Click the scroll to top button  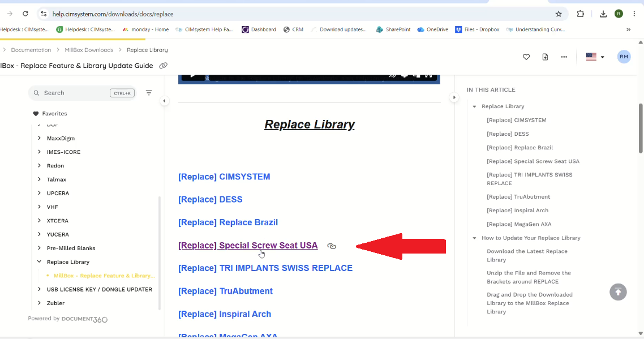click(x=618, y=292)
